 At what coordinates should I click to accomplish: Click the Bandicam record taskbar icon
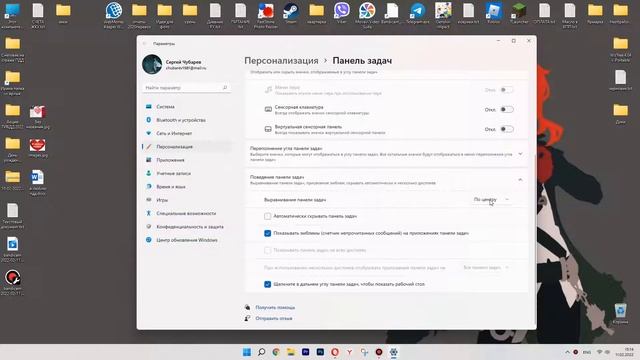(379, 352)
